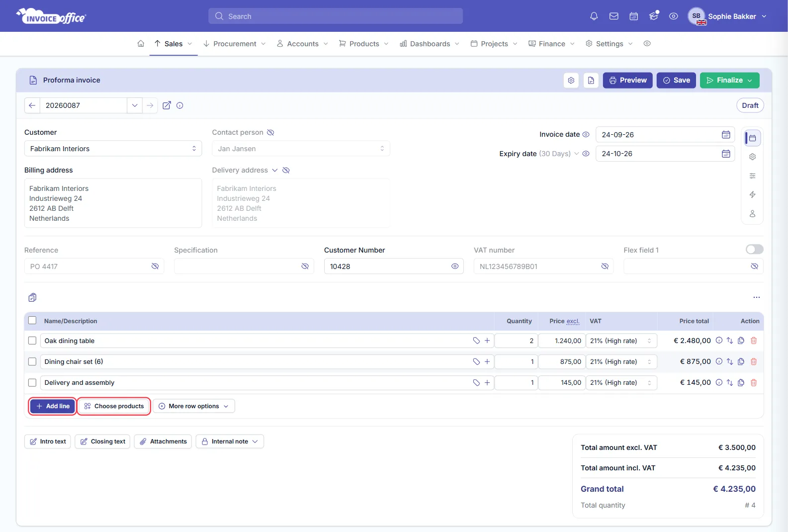Open calendar picker for Invoice date
The image size is (788, 532).
click(726, 135)
